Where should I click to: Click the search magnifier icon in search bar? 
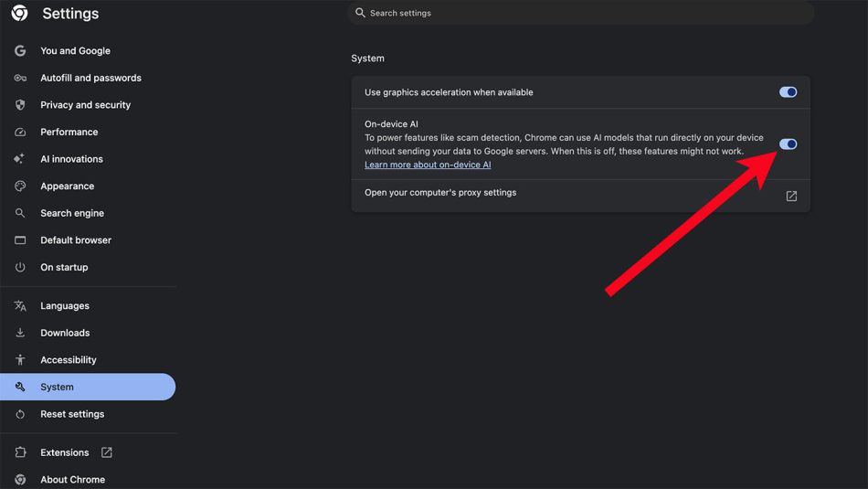point(360,13)
